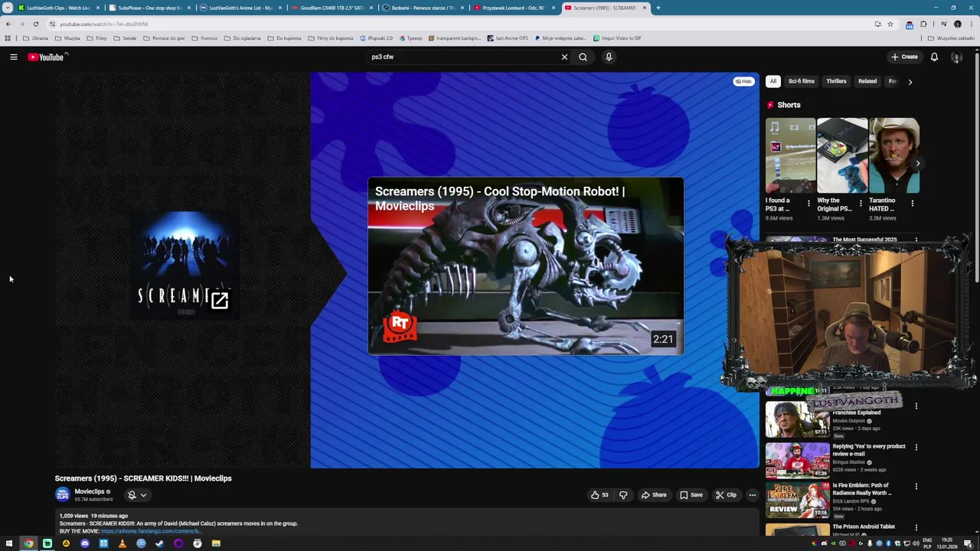Open the YouTube guide hamburger menu
The image size is (980, 551).
click(13, 57)
